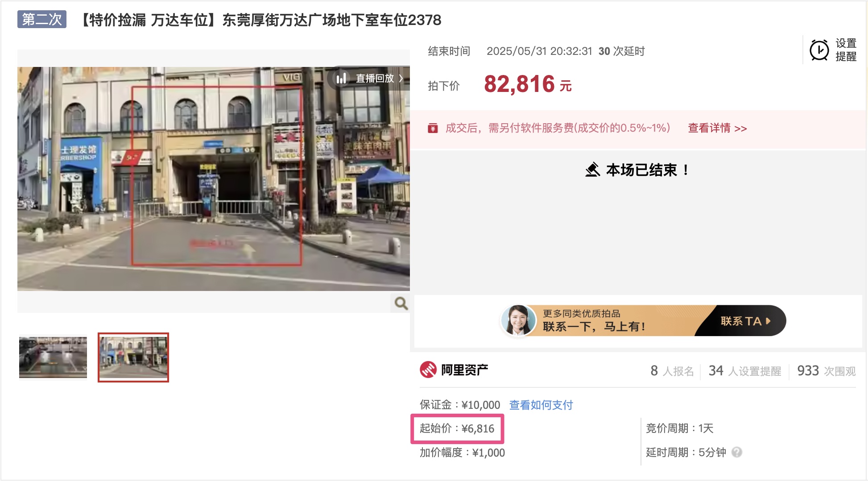Click the help question mark next to 延时周期

[737, 452]
